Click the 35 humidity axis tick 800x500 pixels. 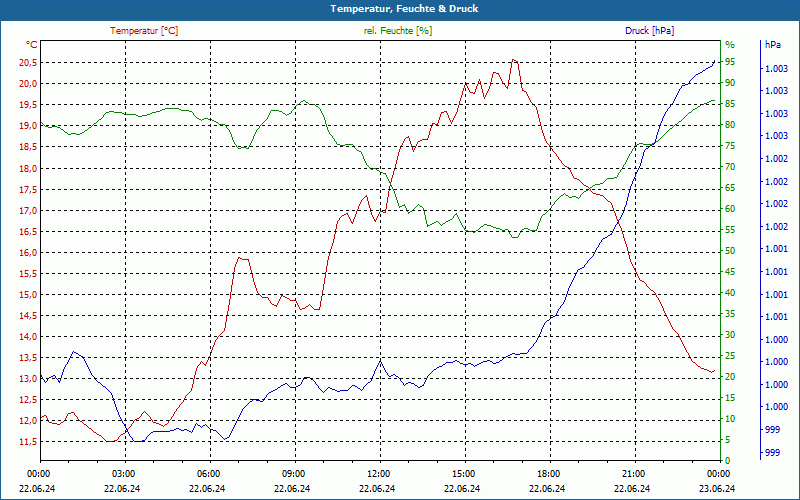click(730, 314)
